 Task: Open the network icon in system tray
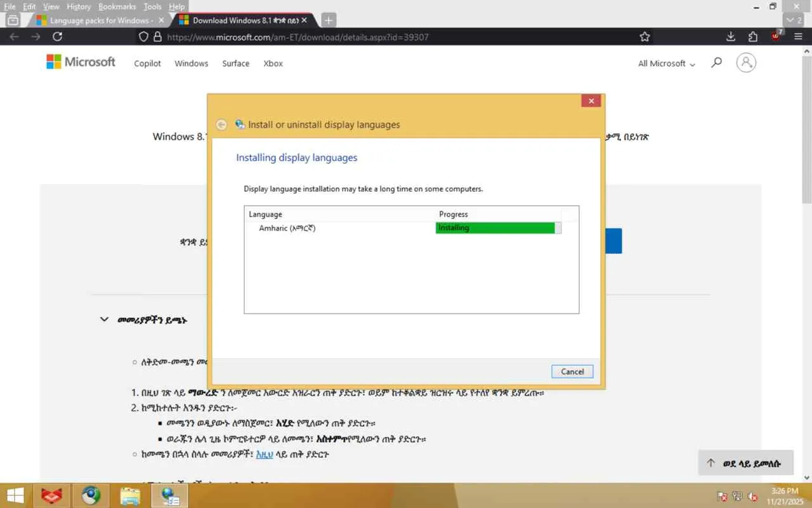coord(737,497)
